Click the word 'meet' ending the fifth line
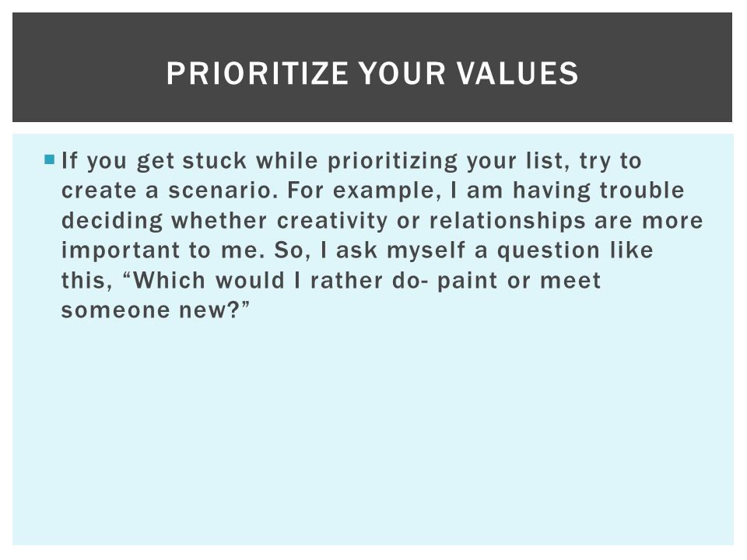The image size is (747, 560). point(570,281)
